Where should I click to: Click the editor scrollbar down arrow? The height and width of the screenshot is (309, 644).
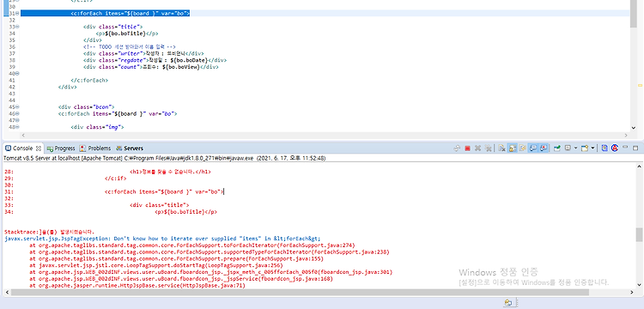(x=634, y=129)
